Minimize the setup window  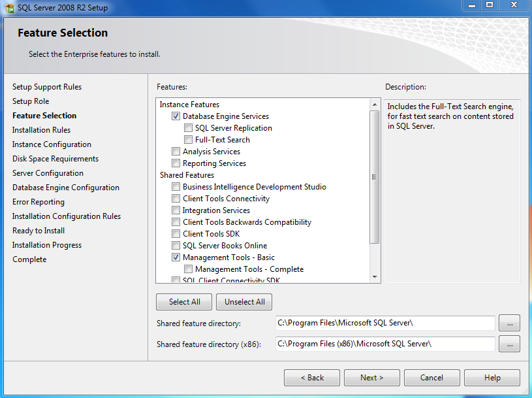tap(472, 5)
